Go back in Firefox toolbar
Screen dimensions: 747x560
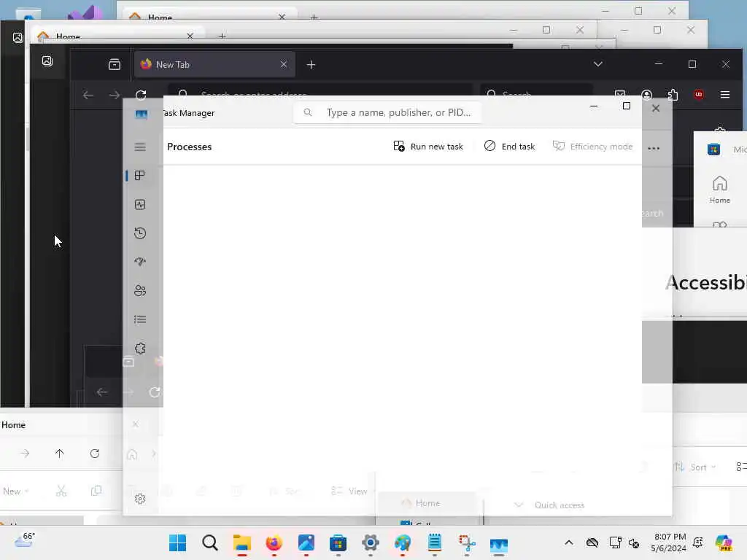pyautogui.click(x=88, y=95)
